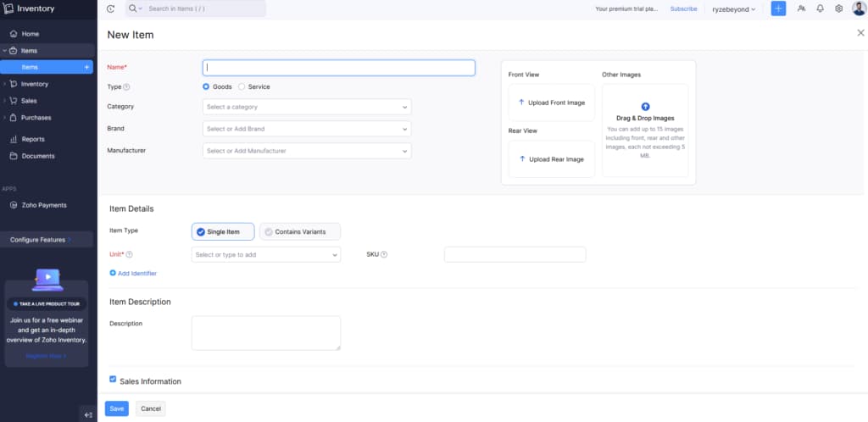Close the New Item form

point(860,33)
